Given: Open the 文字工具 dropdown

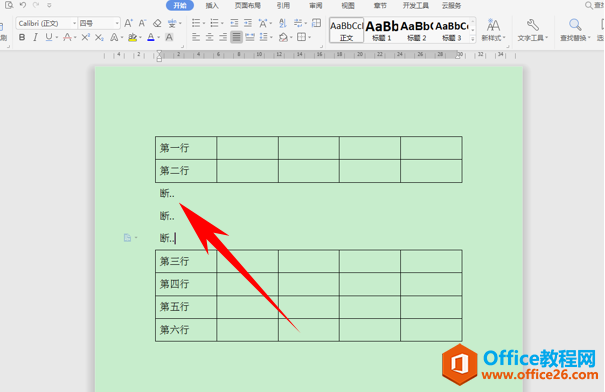Looking at the screenshot, I should [532, 38].
